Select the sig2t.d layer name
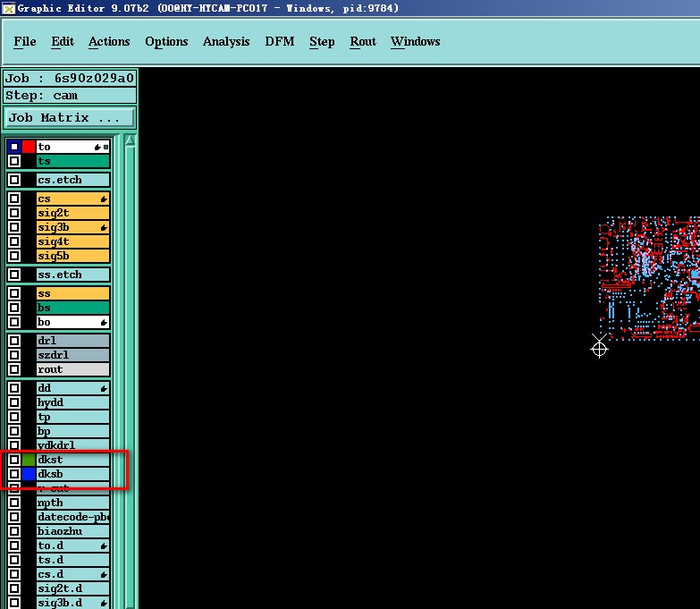 [73, 588]
